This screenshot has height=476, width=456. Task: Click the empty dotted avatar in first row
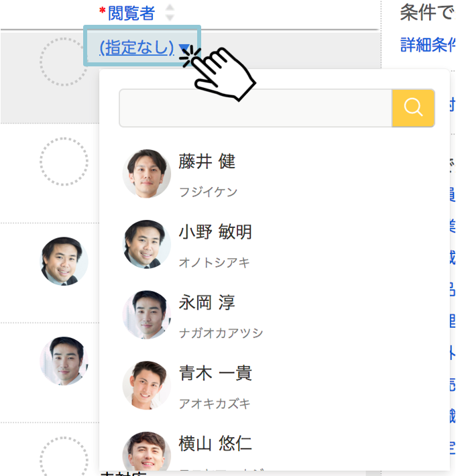[64, 62]
